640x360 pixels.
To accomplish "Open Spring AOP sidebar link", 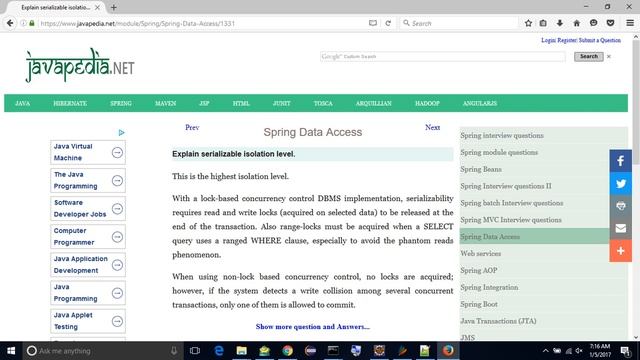I will click(478, 270).
